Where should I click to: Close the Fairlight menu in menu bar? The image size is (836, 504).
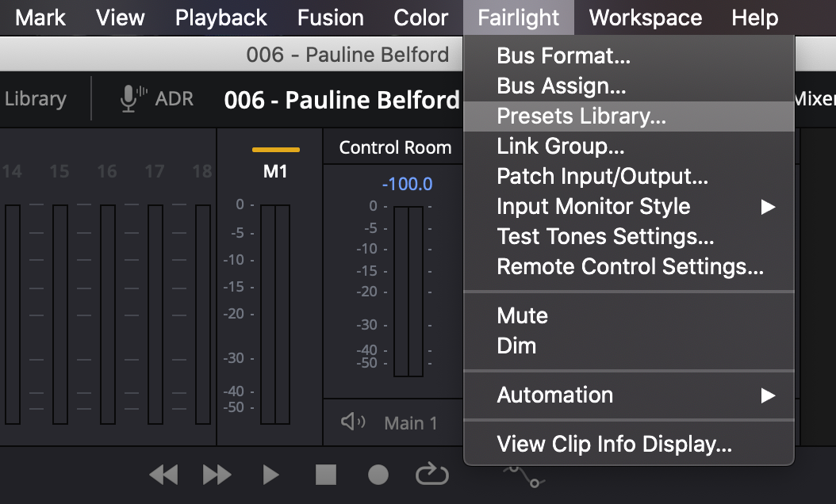pyautogui.click(x=518, y=17)
